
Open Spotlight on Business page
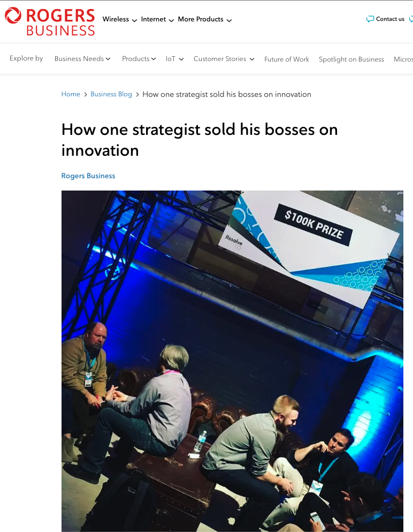(351, 59)
